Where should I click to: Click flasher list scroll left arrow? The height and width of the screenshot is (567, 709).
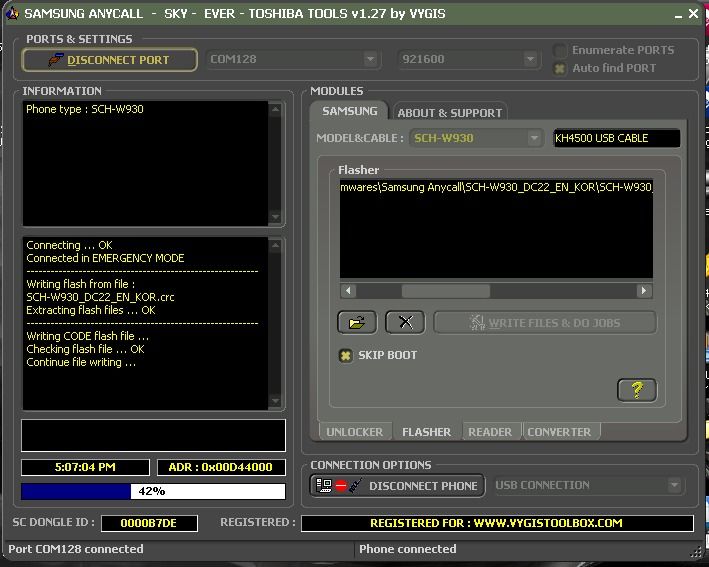tap(348, 290)
